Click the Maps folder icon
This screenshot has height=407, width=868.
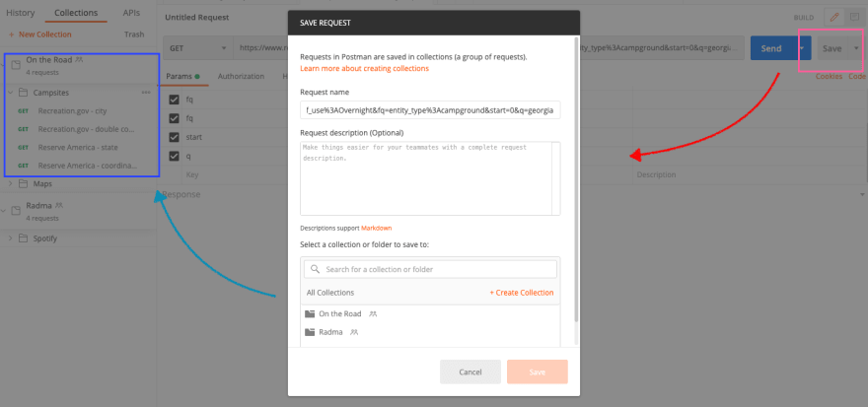tap(23, 183)
